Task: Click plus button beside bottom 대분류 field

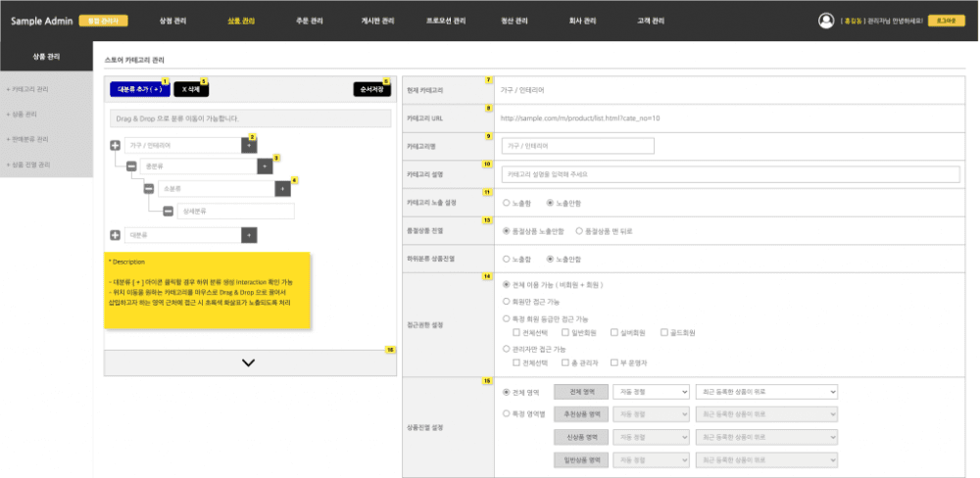Action: coord(249,235)
